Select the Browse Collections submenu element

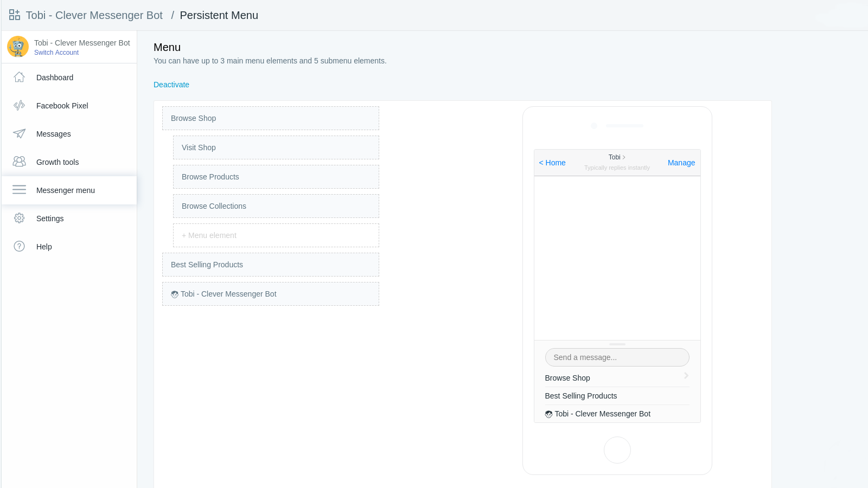[276, 206]
